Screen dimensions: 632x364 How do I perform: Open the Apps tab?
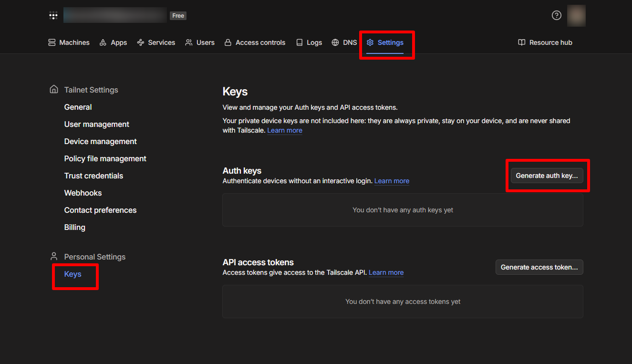coord(113,42)
